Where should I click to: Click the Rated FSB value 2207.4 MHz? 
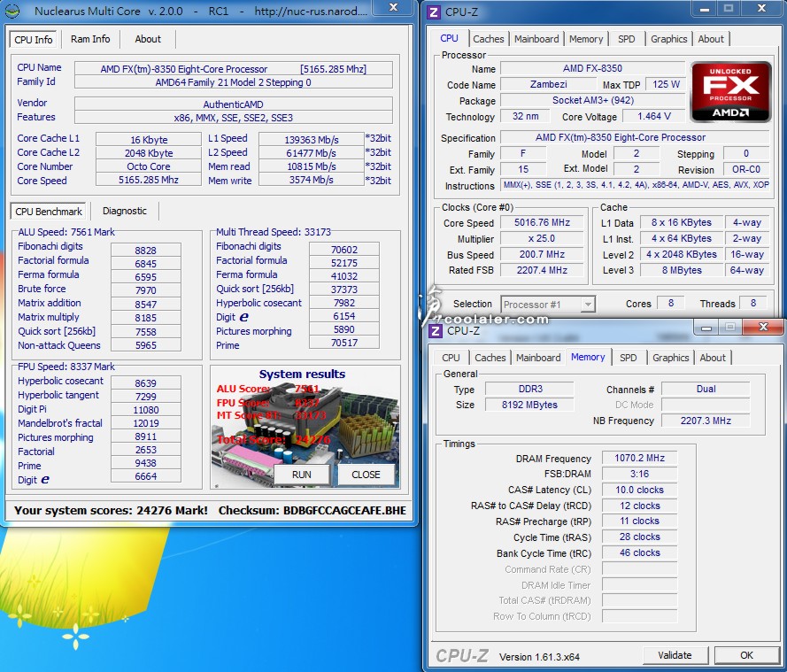[542, 270]
